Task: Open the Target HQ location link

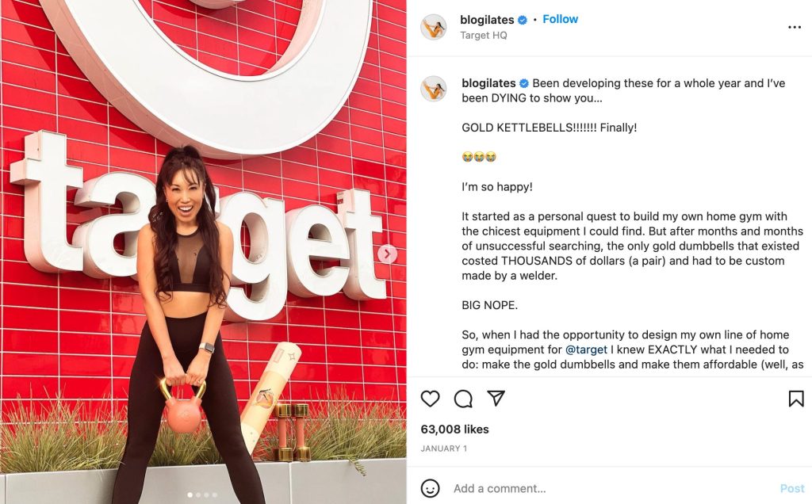Action: click(484, 35)
